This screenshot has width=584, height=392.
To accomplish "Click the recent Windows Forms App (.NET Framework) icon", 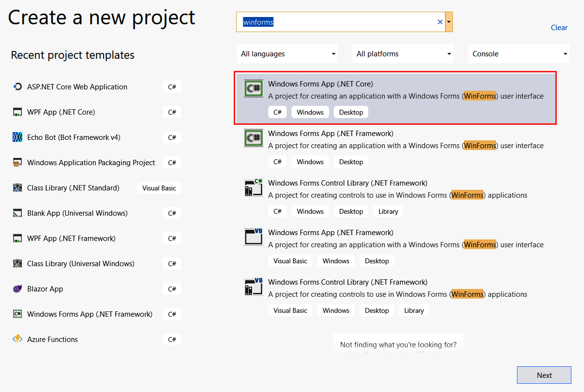I will coord(17,314).
